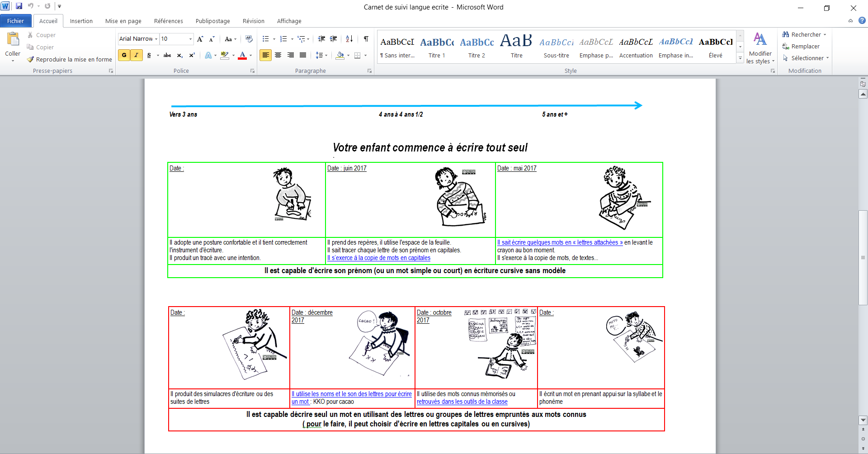Apply the red font color swatch
The height and width of the screenshot is (454, 868).
tap(242, 55)
